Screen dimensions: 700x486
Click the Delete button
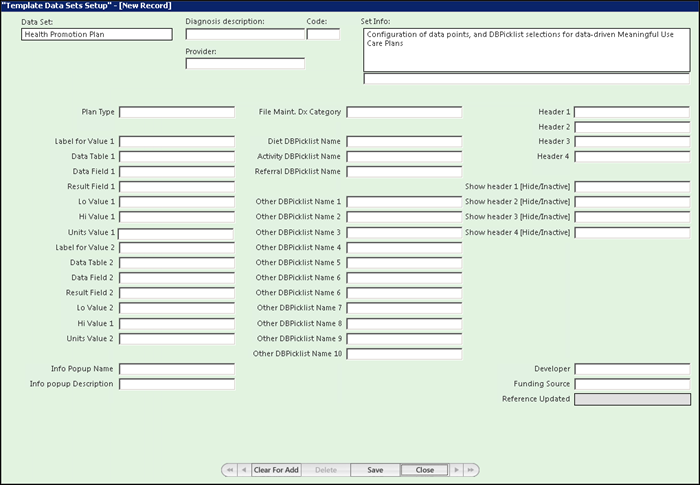pyautogui.click(x=326, y=470)
